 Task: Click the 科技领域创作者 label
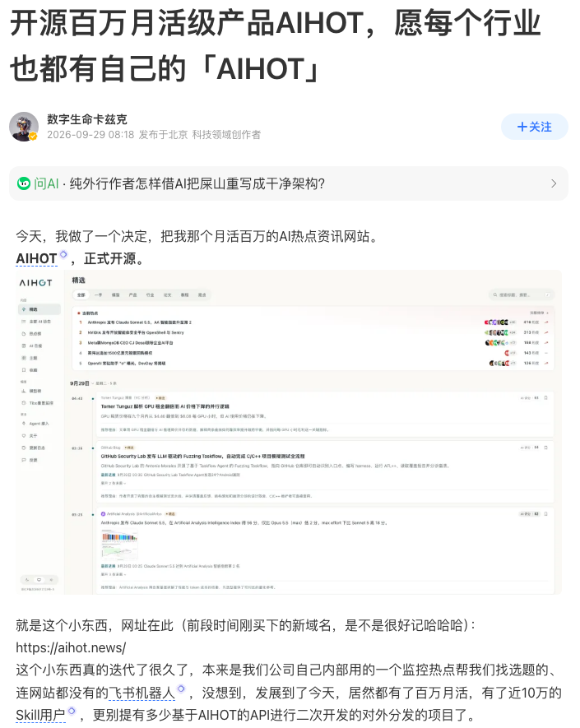(x=226, y=135)
